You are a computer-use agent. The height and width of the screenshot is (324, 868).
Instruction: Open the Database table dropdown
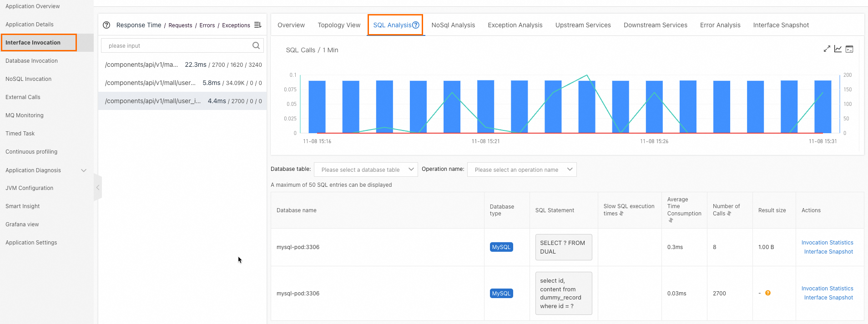[366, 169]
